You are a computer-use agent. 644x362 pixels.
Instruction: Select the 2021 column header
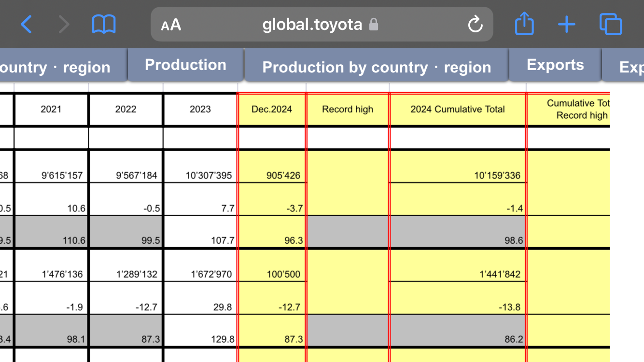[x=51, y=109]
